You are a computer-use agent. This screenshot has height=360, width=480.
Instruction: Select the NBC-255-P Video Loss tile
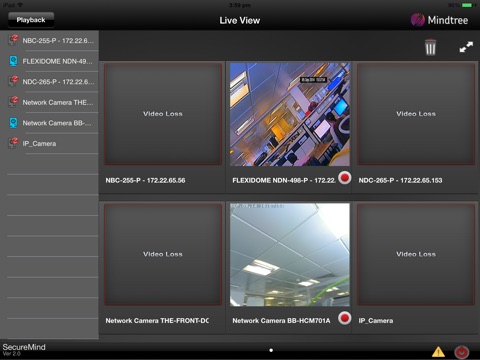(163, 114)
